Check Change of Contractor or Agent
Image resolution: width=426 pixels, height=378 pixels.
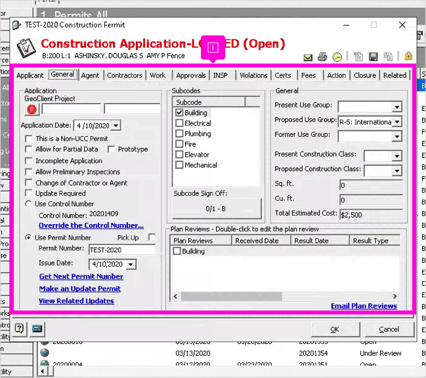tap(29, 183)
